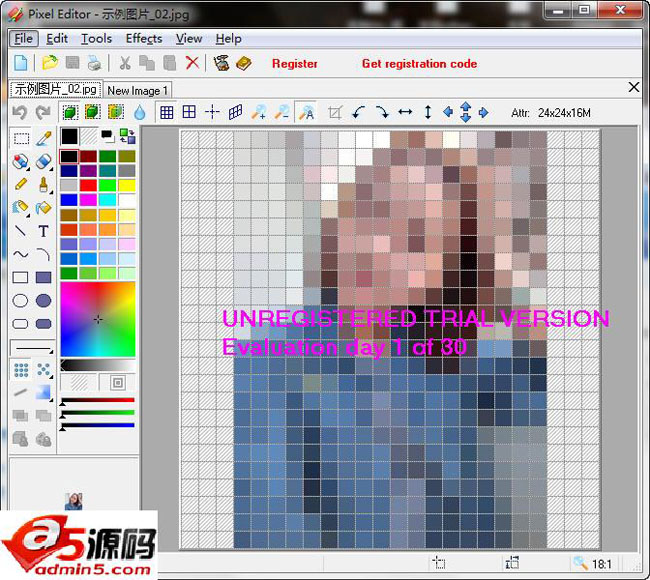
Task: Open the help book icon
Action: pos(244,63)
